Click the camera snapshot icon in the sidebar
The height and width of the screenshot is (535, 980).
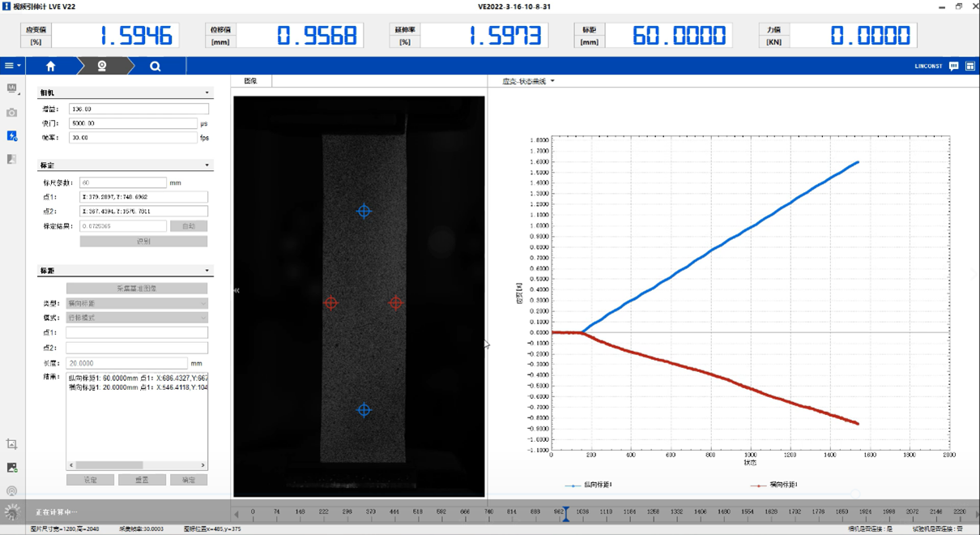point(11,113)
